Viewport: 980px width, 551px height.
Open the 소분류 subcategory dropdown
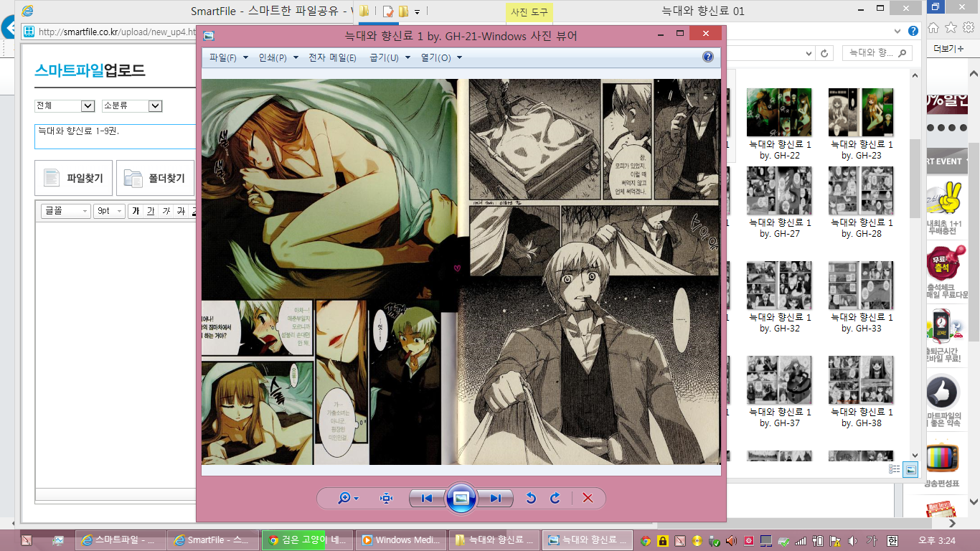click(x=132, y=105)
